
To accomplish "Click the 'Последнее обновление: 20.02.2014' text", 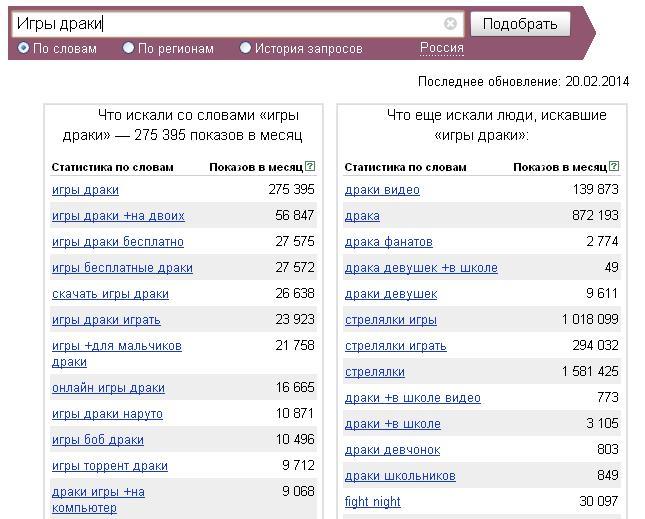I will [x=524, y=81].
